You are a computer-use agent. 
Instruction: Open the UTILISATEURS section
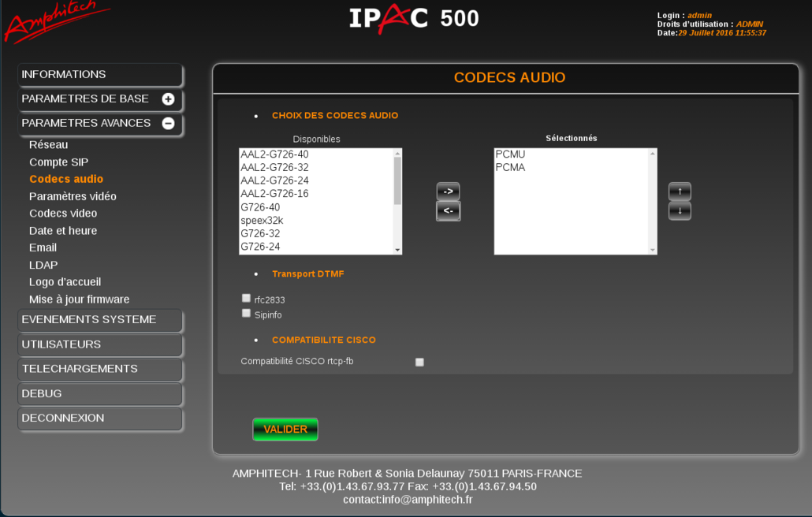pyautogui.click(x=100, y=344)
